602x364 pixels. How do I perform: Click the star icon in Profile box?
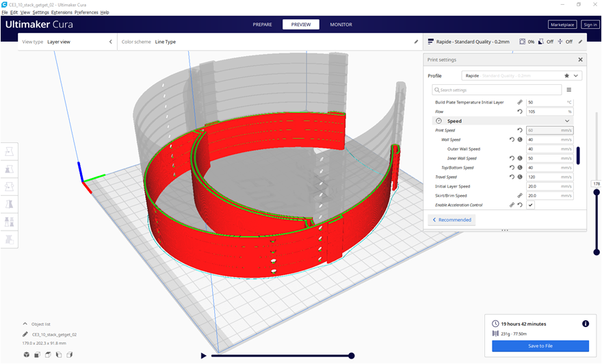(x=566, y=76)
